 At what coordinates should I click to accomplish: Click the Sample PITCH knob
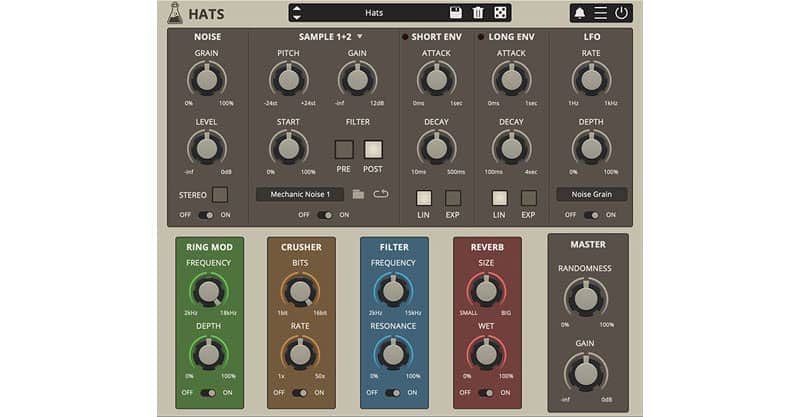[x=289, y=80]
